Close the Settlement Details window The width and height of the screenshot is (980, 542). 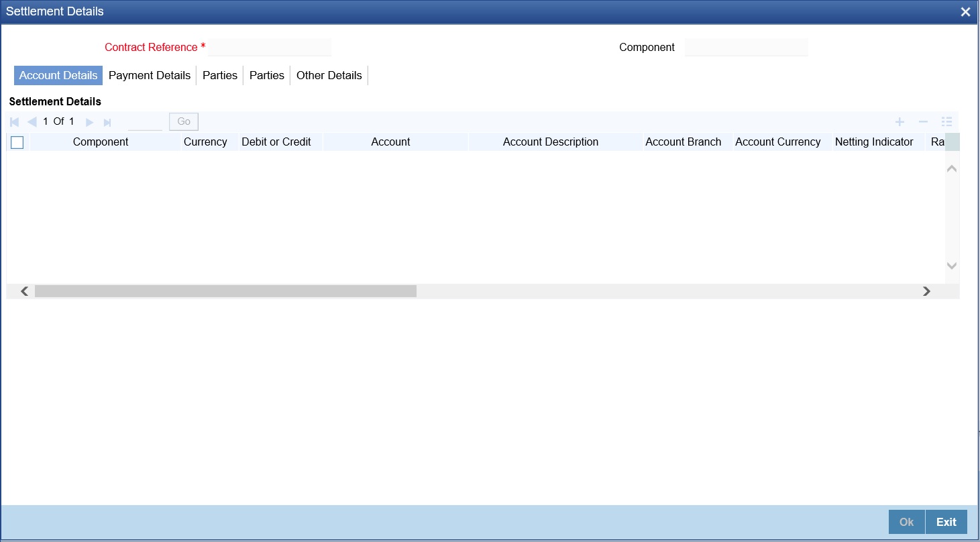[965, 12]
